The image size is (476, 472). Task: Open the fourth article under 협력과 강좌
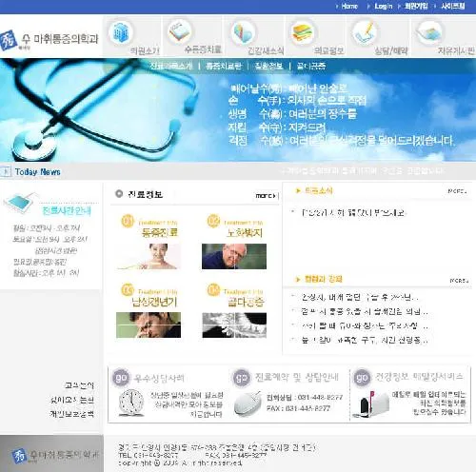pyautogui.click(x=365, y=340)
